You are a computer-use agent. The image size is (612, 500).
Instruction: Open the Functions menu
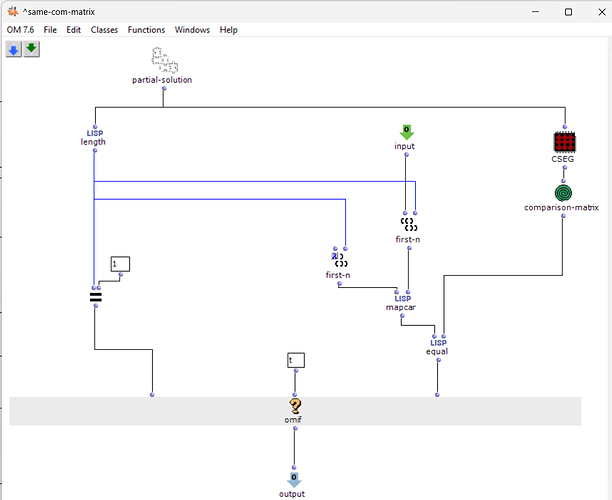click(x=146, y=30)
